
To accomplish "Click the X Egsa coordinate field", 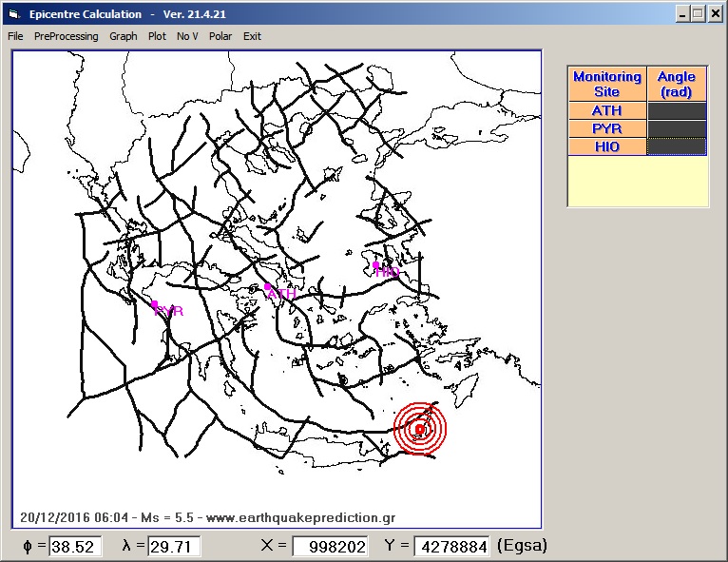I will (x=330, y=547).
